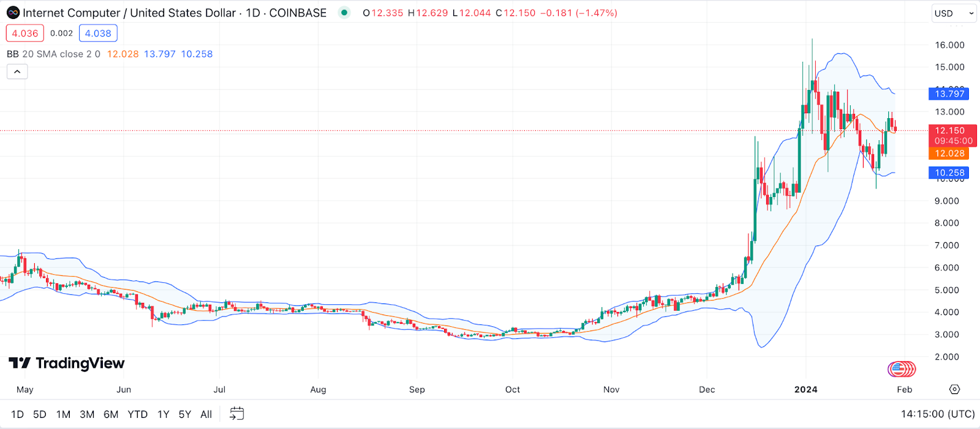Click the Feb label on time axis
The height and width of the screenshot is (429, 980).
click(905, 389)
